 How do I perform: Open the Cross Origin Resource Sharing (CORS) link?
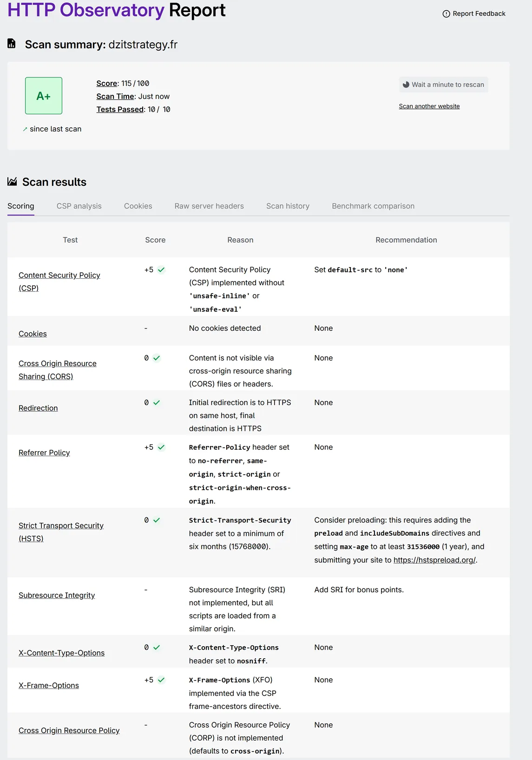coord(58,370)
